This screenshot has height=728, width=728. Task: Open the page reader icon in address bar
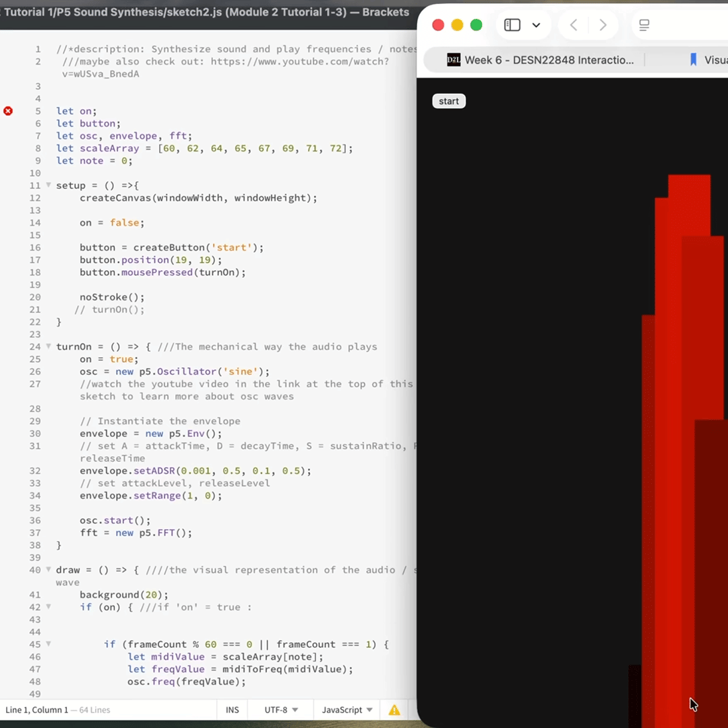pyautogui.click(x=644, y=25)
